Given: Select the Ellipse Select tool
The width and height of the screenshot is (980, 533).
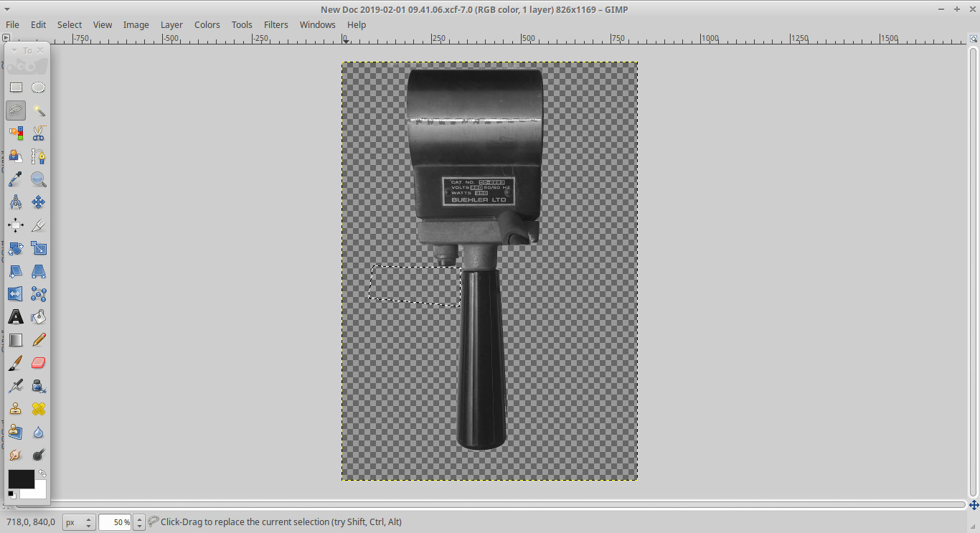Looking at the screenshot, I should click(39, 88).
